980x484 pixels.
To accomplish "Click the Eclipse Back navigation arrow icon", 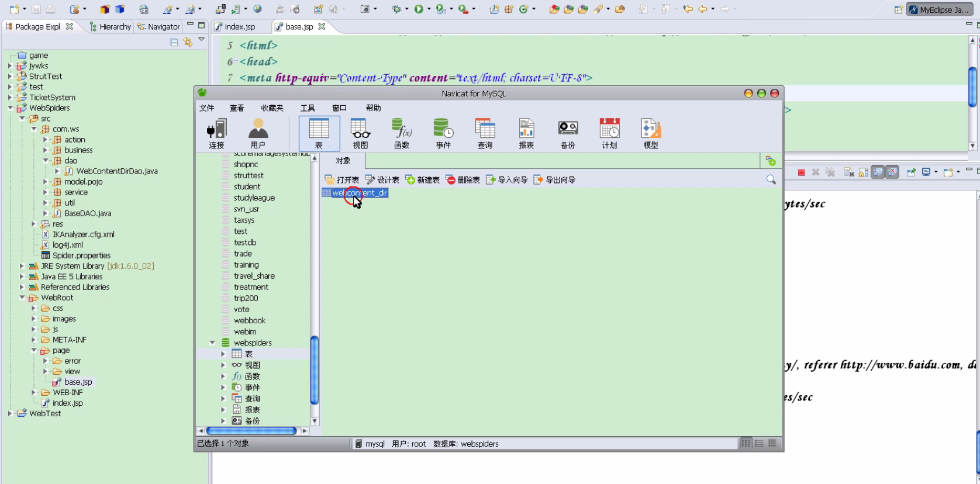I will point(703,9).
